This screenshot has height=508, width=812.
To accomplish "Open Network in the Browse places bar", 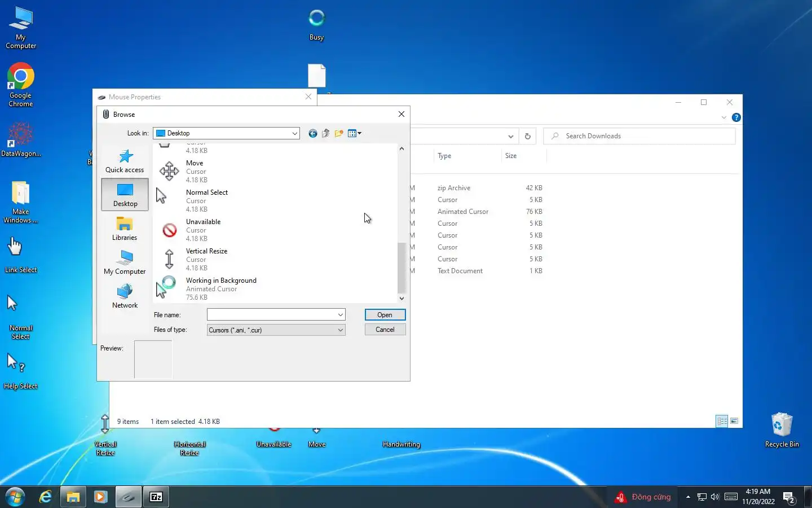I will (x=125, y=296).
